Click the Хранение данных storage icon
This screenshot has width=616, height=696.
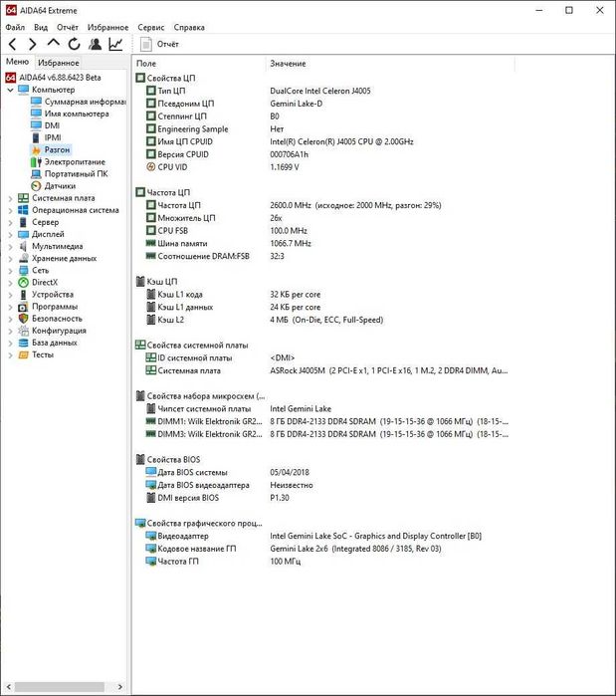click(23, 258)
